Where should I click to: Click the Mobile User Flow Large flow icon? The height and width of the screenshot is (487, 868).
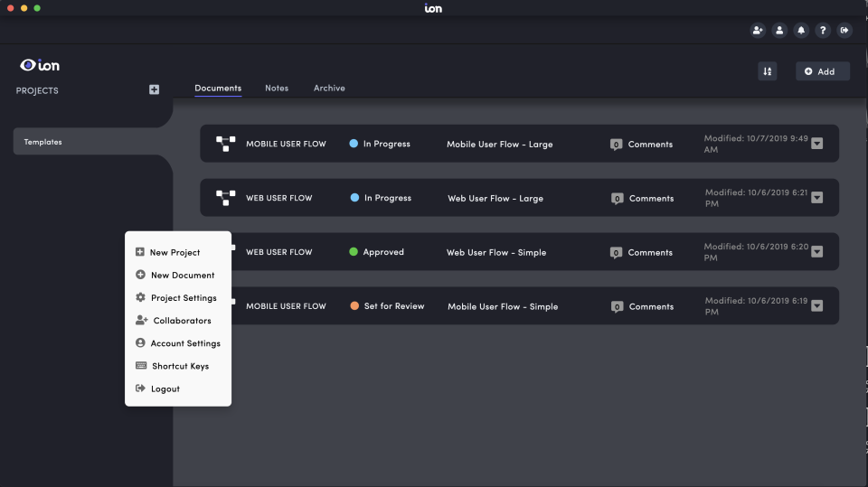pyautogui.click(x=225, y=144)
